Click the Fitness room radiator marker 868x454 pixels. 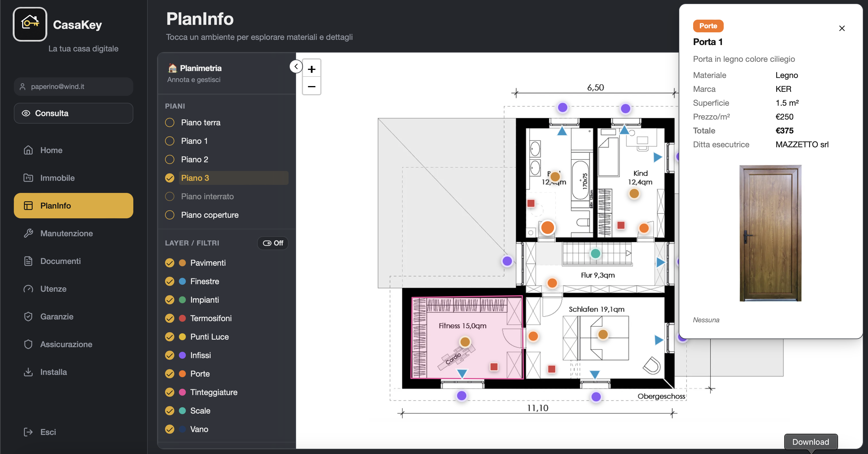pos(494,367)
